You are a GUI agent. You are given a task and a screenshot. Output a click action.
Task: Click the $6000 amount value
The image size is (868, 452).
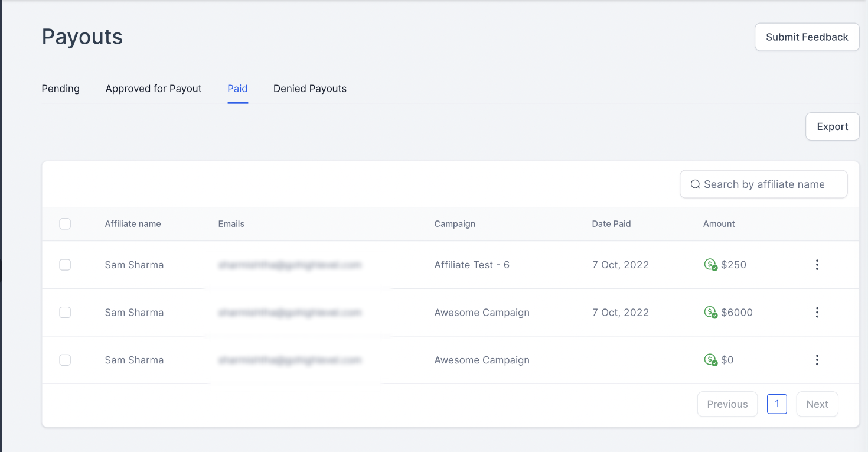pyautogui.click(x=737, y=312)
